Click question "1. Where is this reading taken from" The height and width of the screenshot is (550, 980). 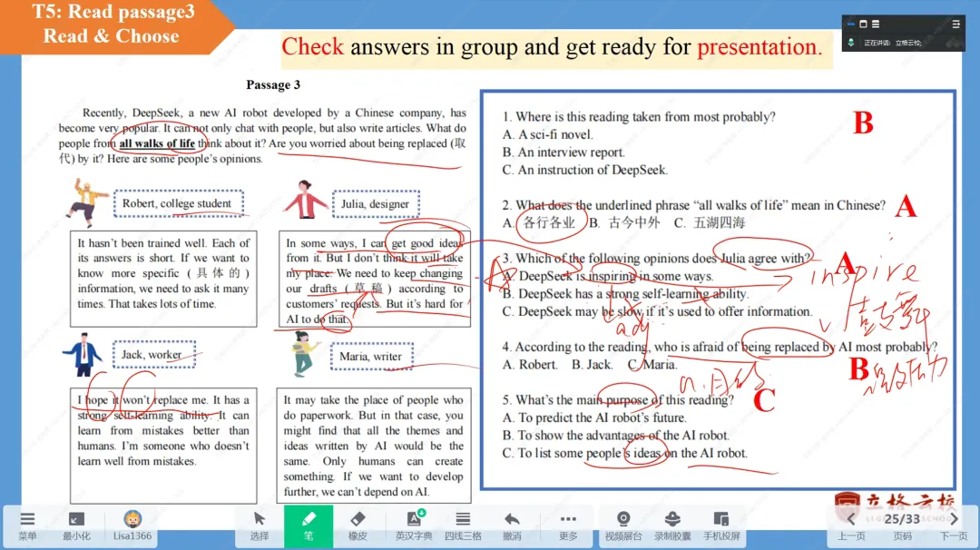click(x=639, y=117)
